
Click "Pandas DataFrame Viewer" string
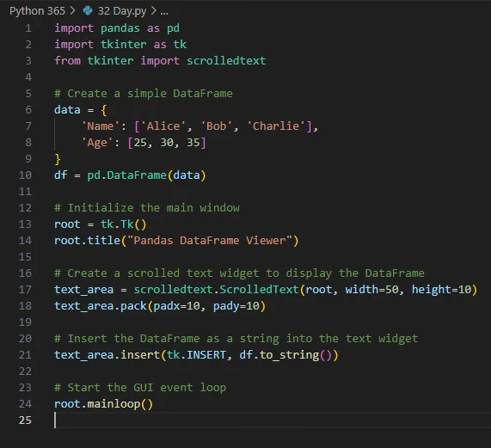coord(210,241)
